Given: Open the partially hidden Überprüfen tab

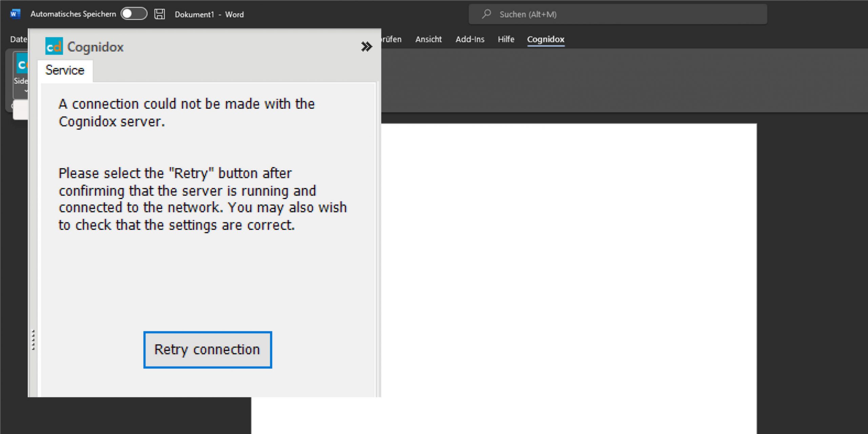Looking at the screenshot, I should coord(392,39).
